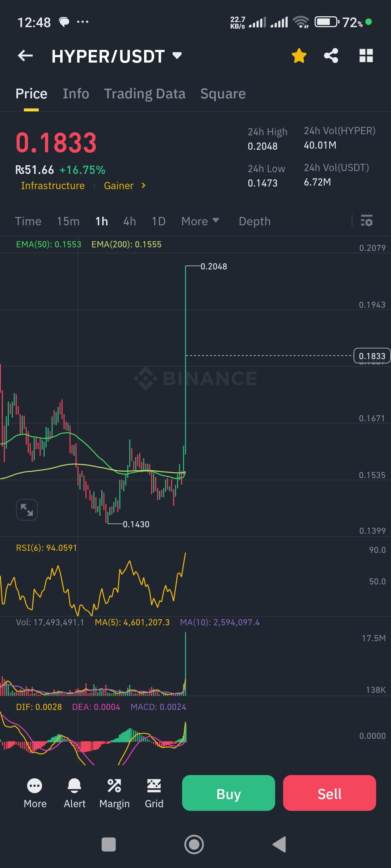
Task: Open the Infrastructure category tag
Action: point(53,186)
